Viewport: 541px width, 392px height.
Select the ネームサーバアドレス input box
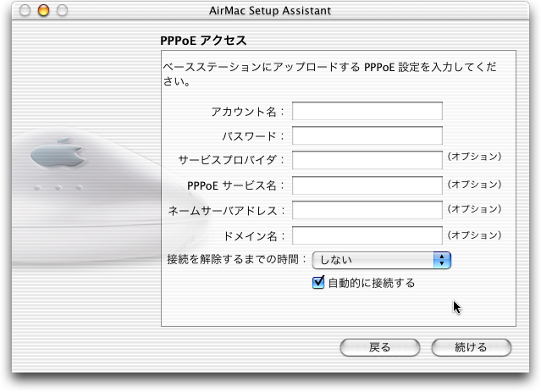pos(367,210)
